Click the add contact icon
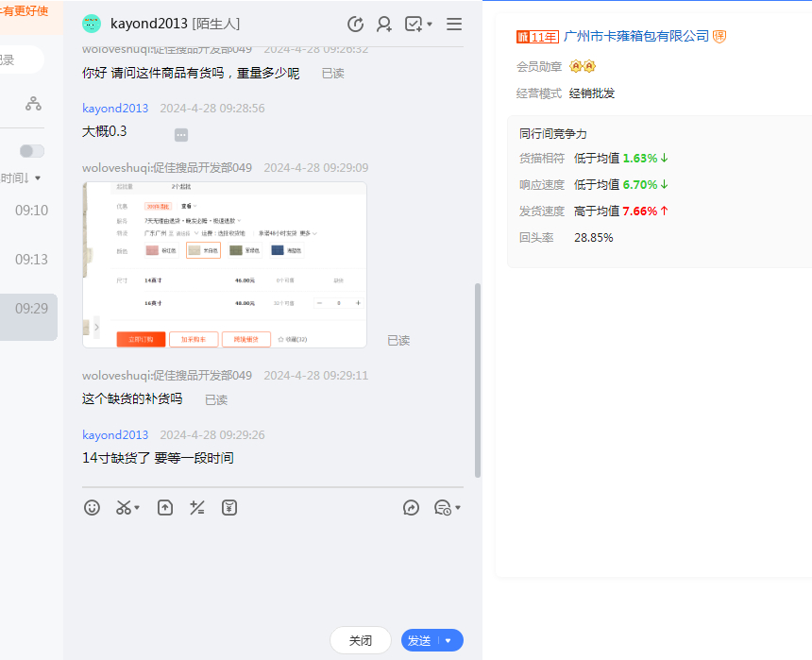This screenshot has height=660, width=812. click(x=384, y=24)
